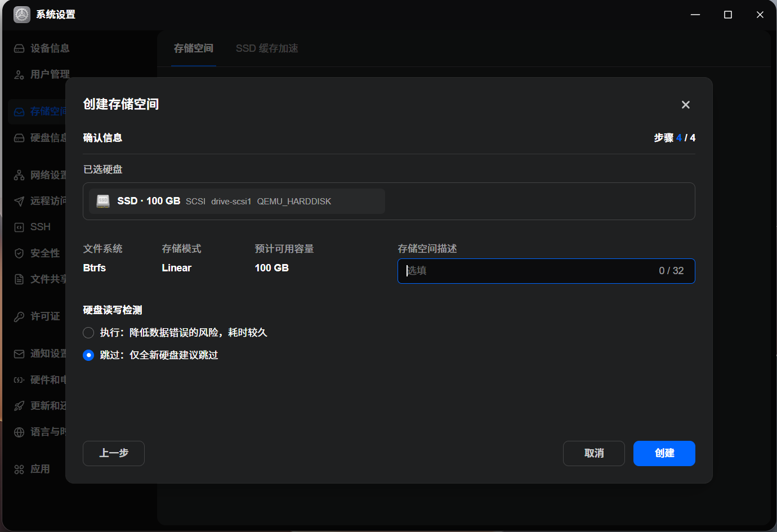The width and height of the screenshot is (777, 532).
Task: Click the 更新和还原 rocket icon
Action: pos(19,406)
